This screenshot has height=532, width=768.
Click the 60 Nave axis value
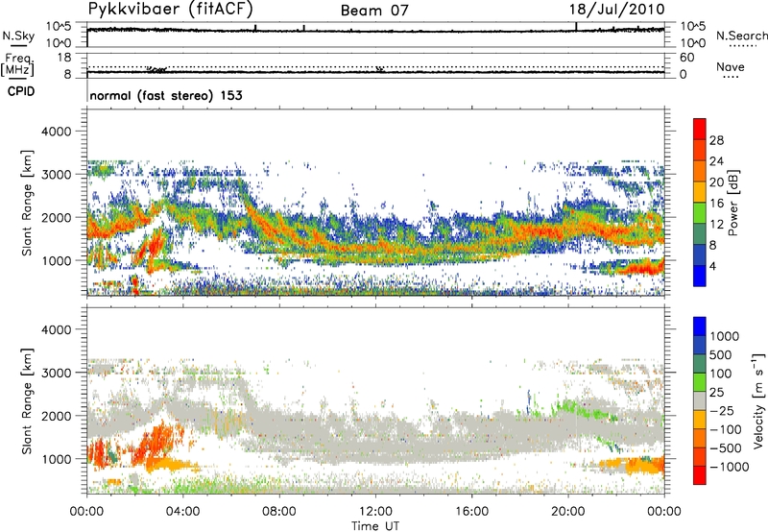pos(687,58)
